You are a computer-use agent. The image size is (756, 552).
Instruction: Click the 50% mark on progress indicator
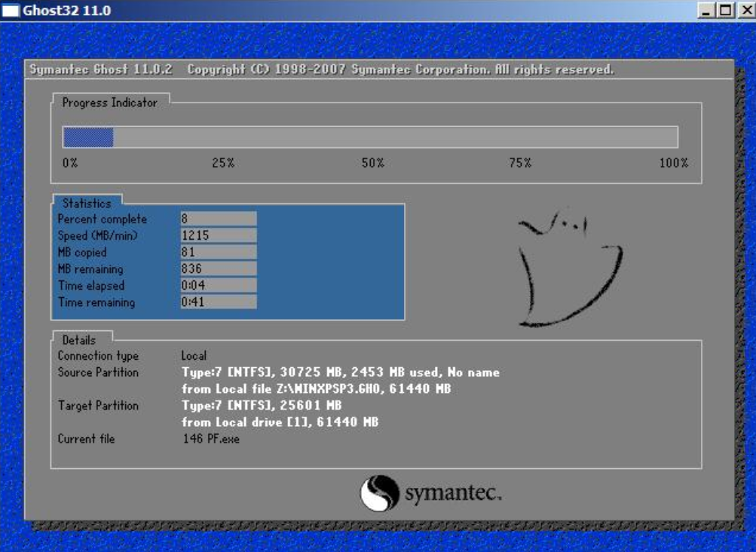(x=372, y=163)
